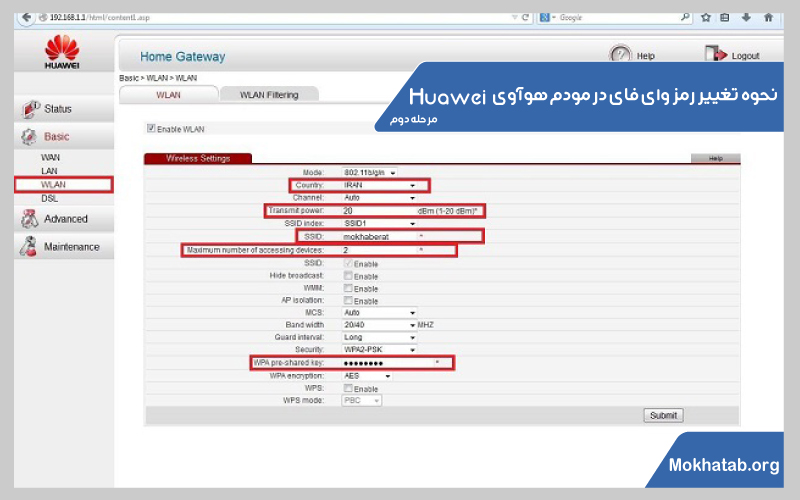The height and width of the screenshot is (500, 800).
Task: Open the Advanced menu in sidebar
Action: coord(65,219)
